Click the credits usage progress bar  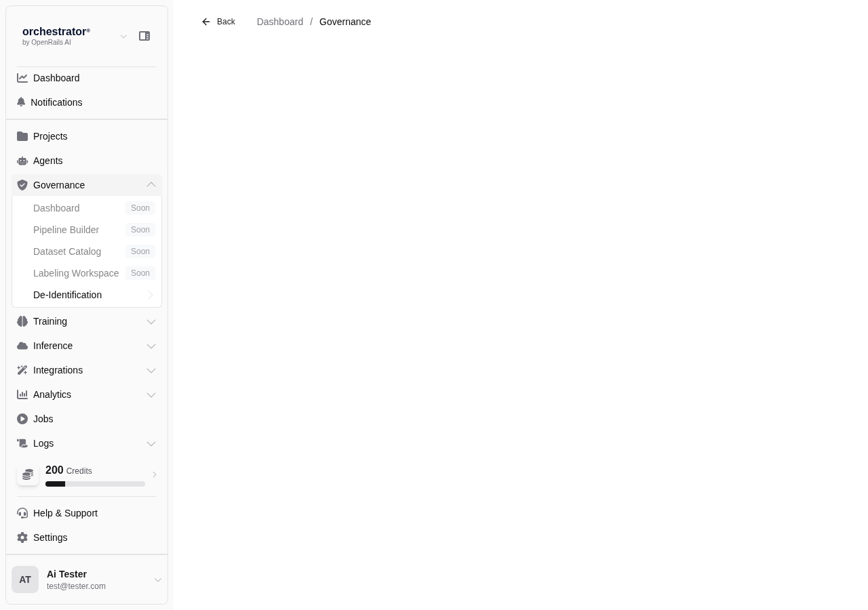95,484
